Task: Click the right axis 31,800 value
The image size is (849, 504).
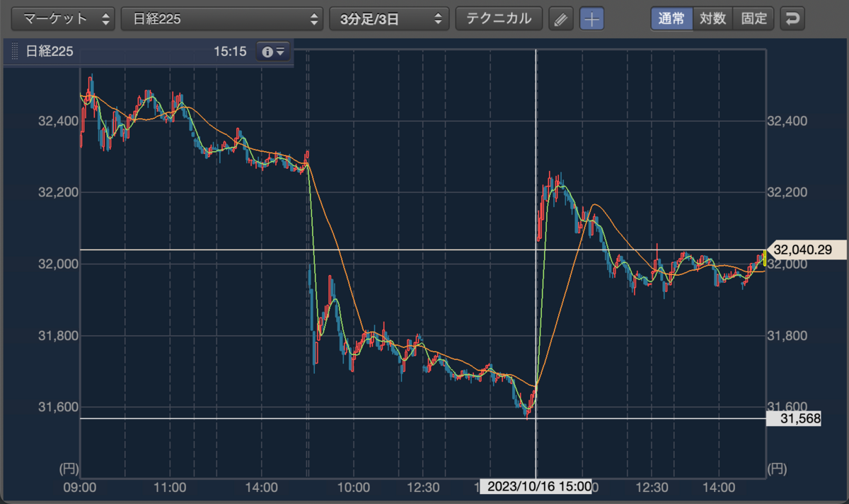Action: coord(787,335)
